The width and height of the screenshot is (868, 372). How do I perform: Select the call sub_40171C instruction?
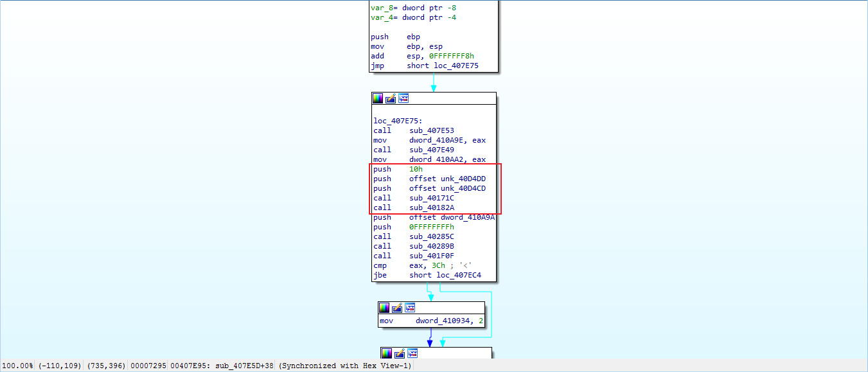tap(413, 198)
